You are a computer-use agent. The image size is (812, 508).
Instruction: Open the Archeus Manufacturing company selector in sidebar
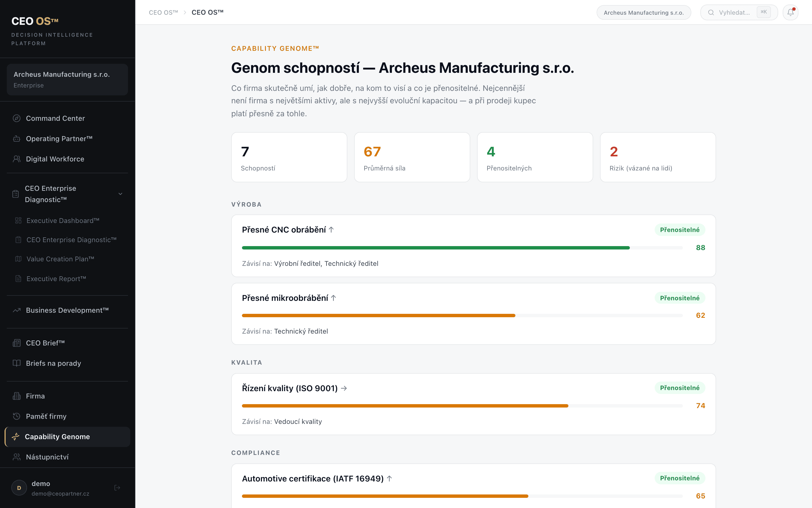67,80
